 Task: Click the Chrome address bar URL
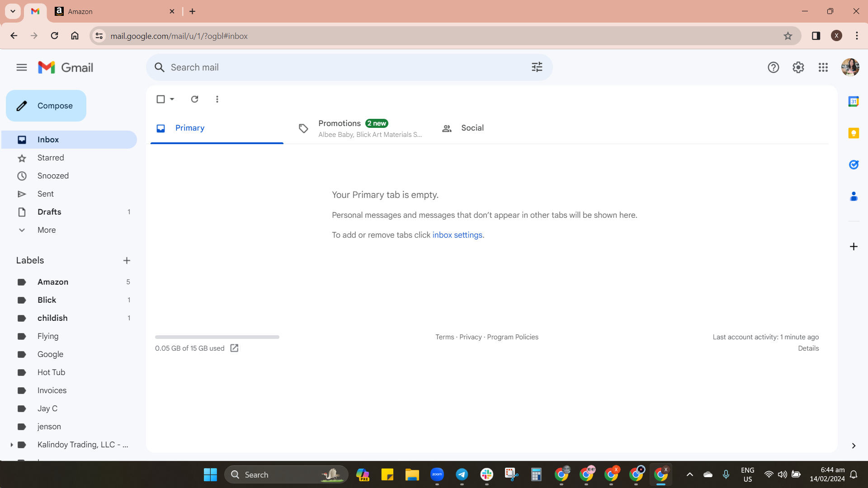coord(179,36)
